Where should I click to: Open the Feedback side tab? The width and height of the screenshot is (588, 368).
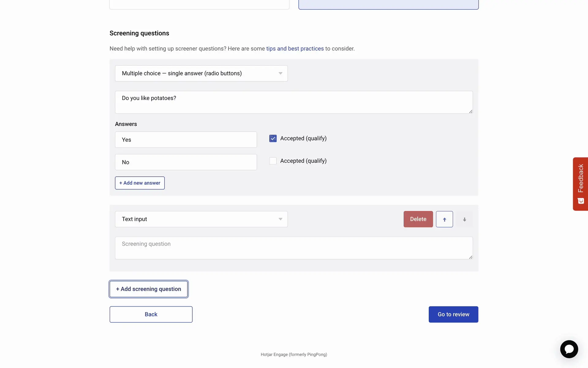click(x=580, y=184)
